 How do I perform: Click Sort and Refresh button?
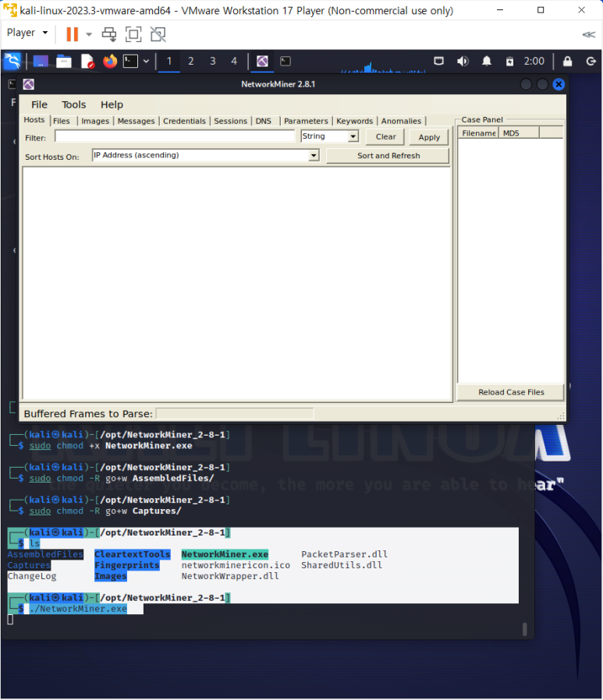point(388,156)
